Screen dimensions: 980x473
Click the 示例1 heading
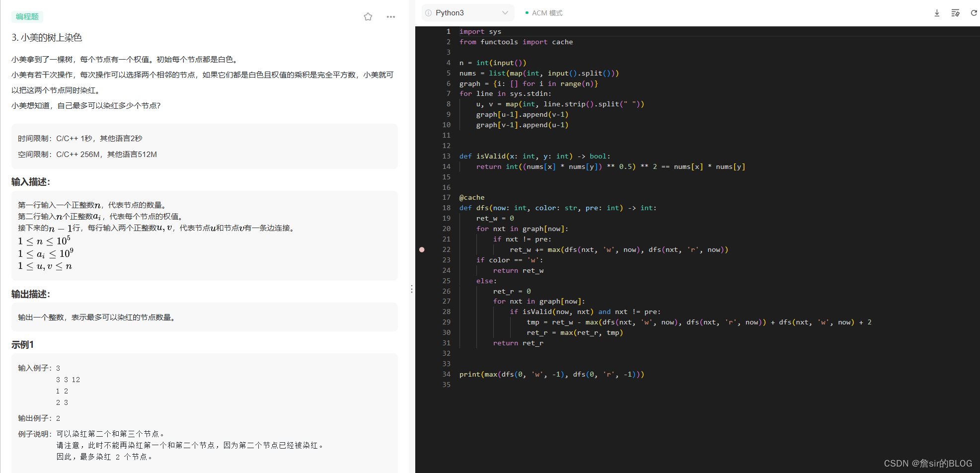pyautogui.click(x=23, y=345)
